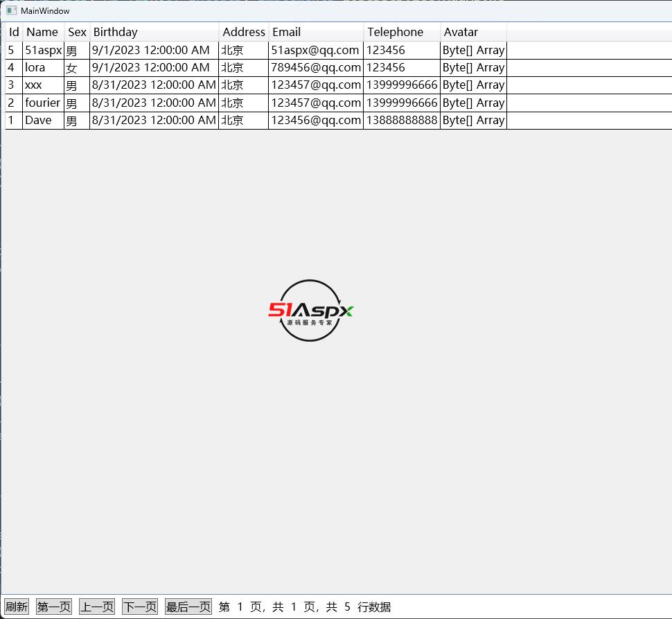Click the 下一页 next page button
The height and width of the screenshot is (619, 672).
140,607
